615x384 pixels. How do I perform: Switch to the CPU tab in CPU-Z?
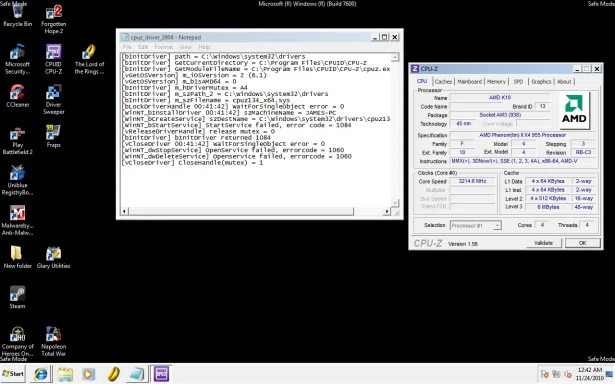click(422, 81)
